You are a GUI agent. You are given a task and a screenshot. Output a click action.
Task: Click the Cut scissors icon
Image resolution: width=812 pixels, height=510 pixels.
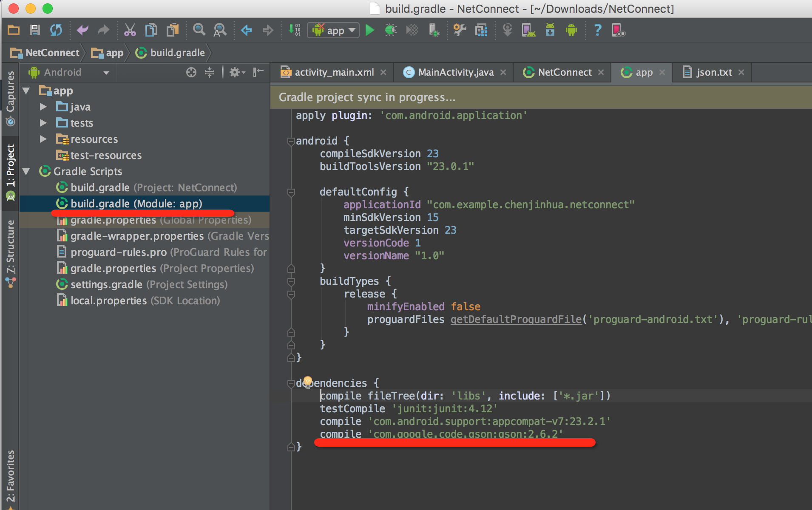130,30
